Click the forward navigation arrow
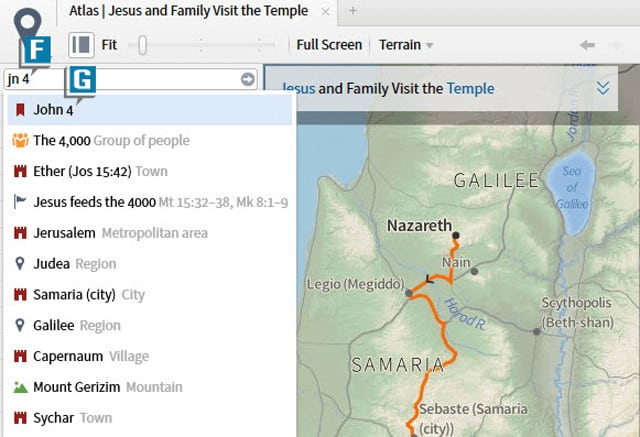Image resolution: width=640 pixels, height=437 pixels. click(618, 45)
